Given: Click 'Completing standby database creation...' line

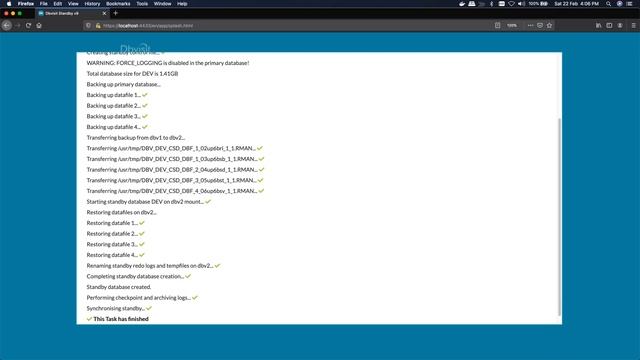Looking at the screenshot, I should click(x=138, y=276).
